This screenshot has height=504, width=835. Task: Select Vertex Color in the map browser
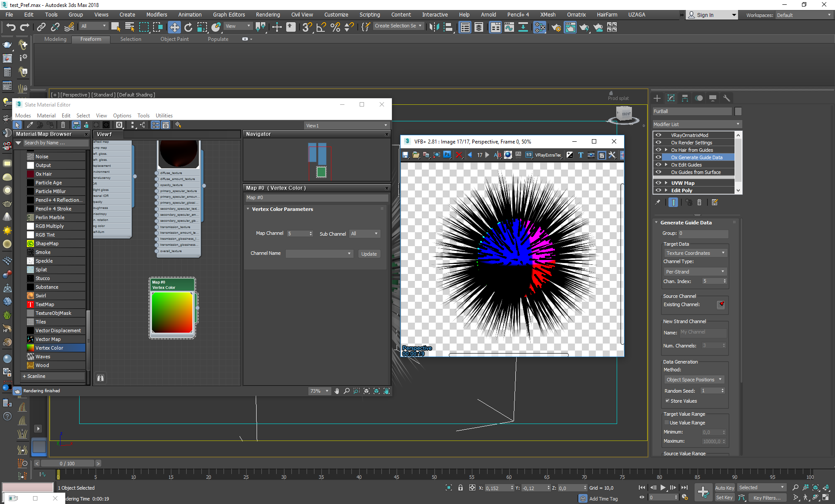coord(49,348)
